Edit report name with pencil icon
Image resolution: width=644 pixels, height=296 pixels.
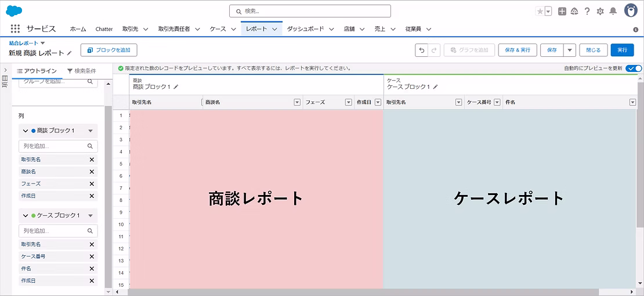tap(70, 53)
